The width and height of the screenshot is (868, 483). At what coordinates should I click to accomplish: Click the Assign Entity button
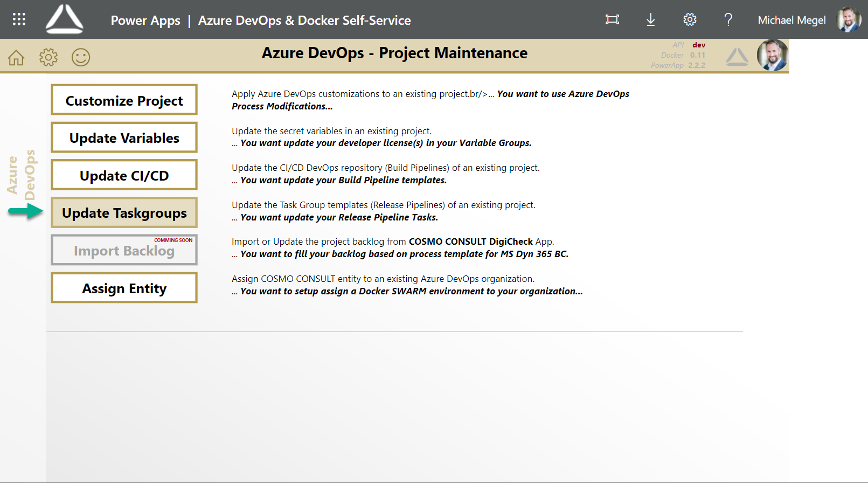[124, 288]
